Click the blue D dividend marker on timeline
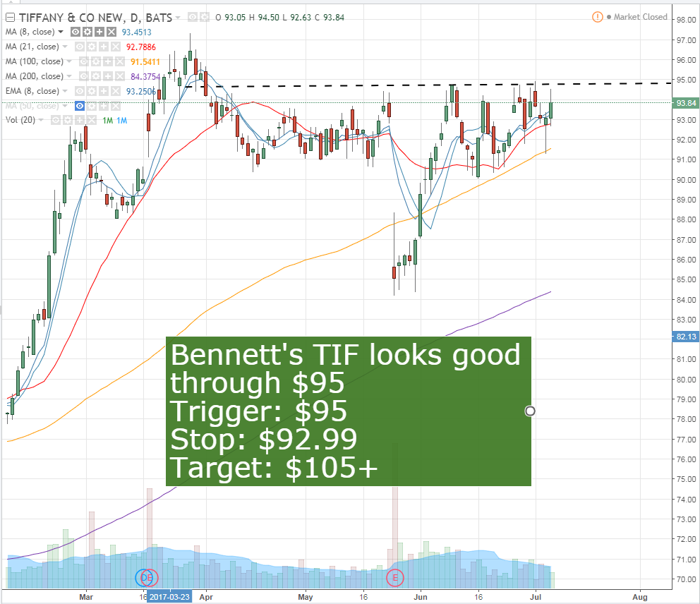 click(143, 578)
